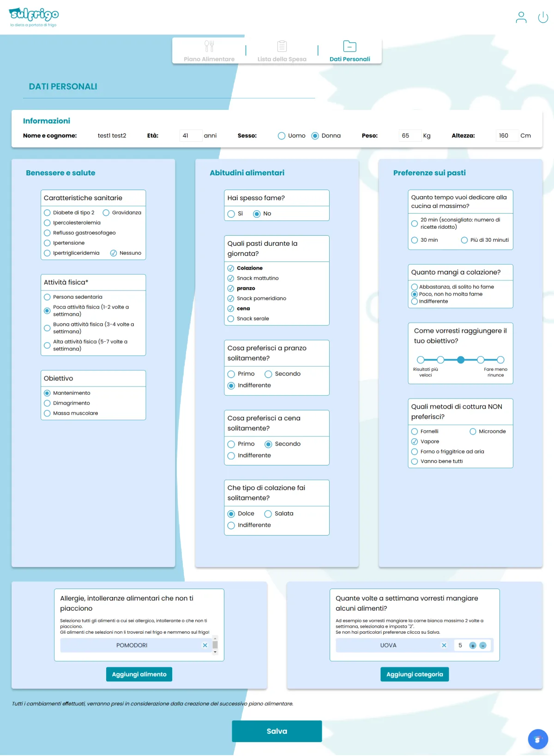The image size is (554, 756).
Task: Check Reflusso gastroesofageo
Action: (47, 233)
